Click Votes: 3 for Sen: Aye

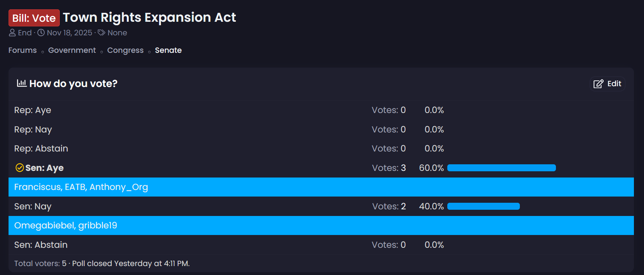pyautogui.click(x=389, y=168)
